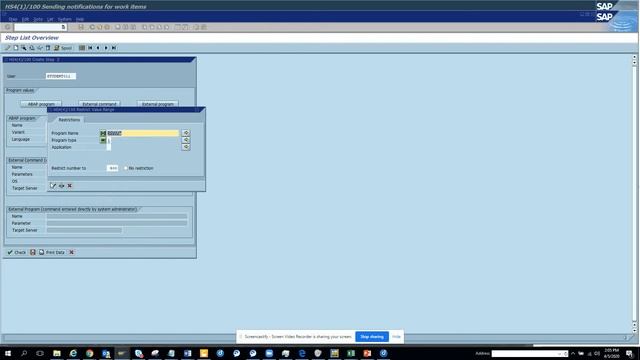
Task: Click the Restrict number to field
Action: pos(112,168)
